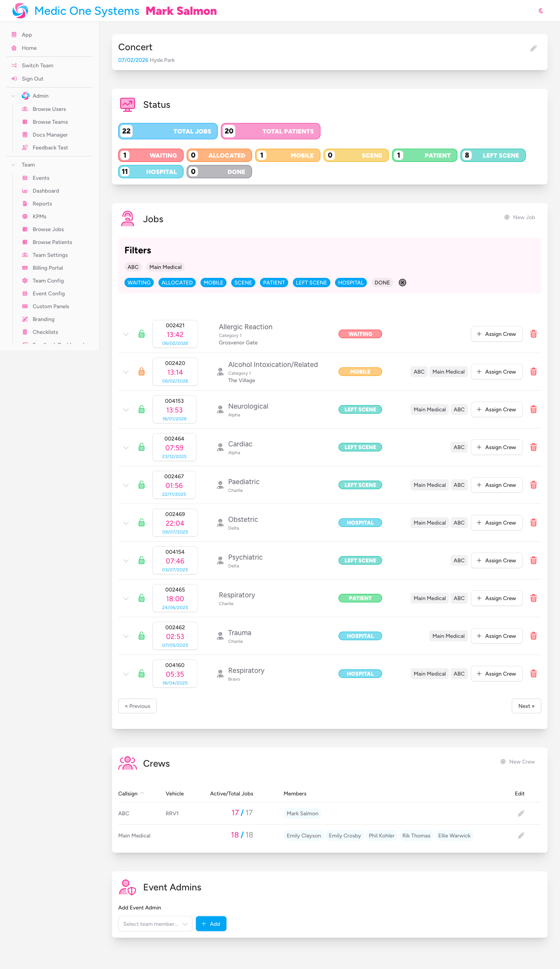Expand job 002467 Paediatric row

pyautogui.click(x=126, y=485)
